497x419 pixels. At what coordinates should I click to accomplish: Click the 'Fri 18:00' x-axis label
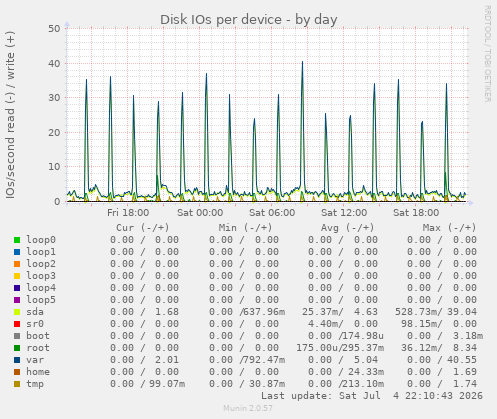coord(128,213)
